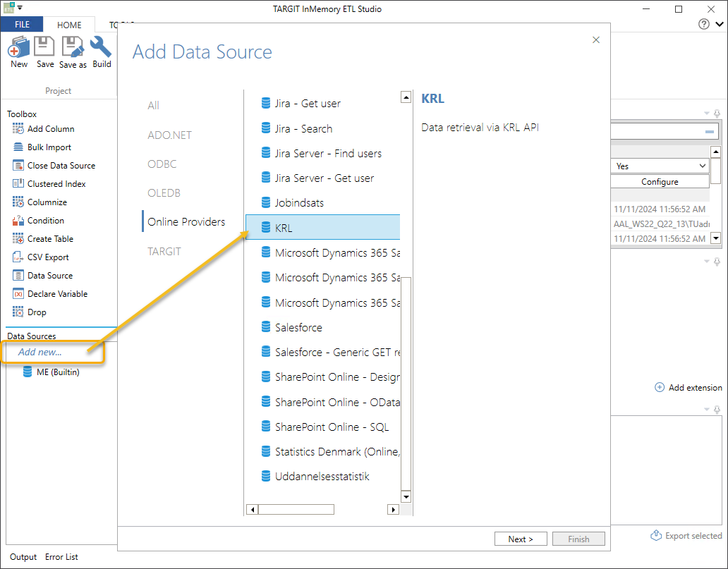Open the Error List panel tab
This screenshot has width=728, height=569.
pos(61,556)
